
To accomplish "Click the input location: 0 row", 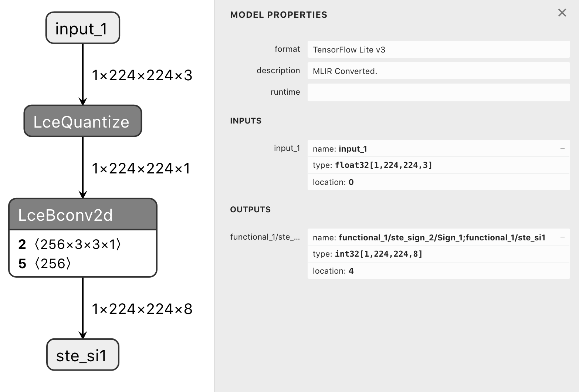I will coord(439,182).
